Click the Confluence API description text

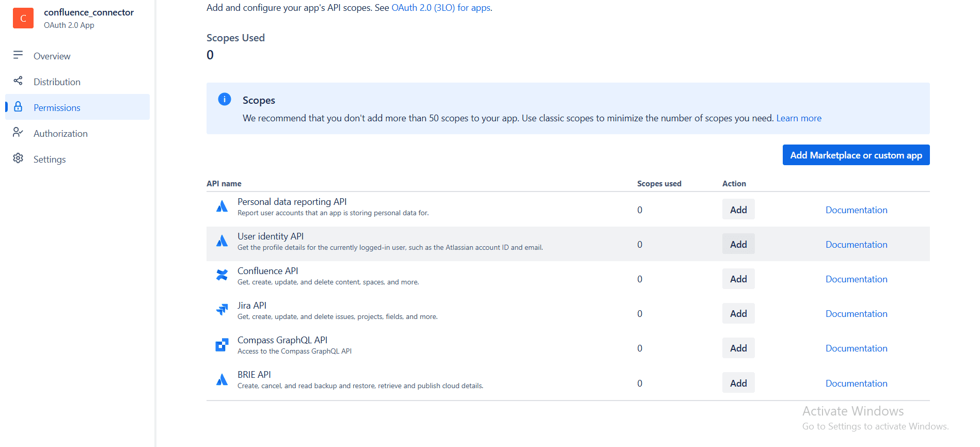[x=328, y=282]
